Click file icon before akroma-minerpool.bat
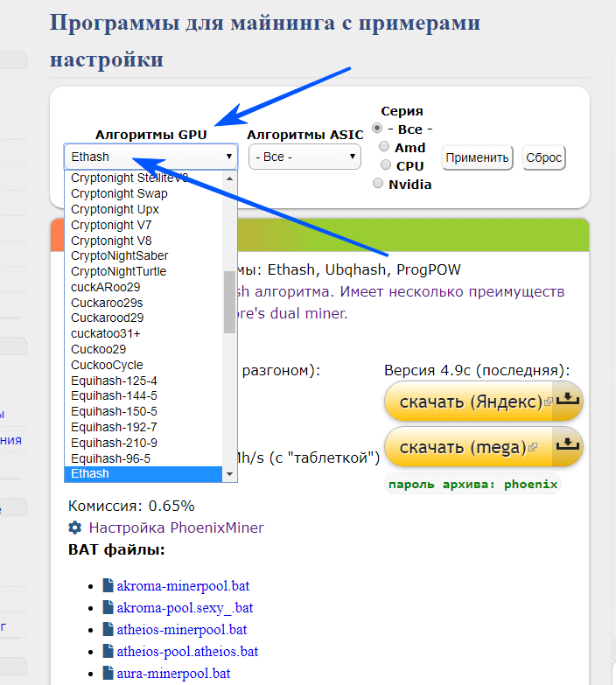616x685 pixels. tap(108, 585)
